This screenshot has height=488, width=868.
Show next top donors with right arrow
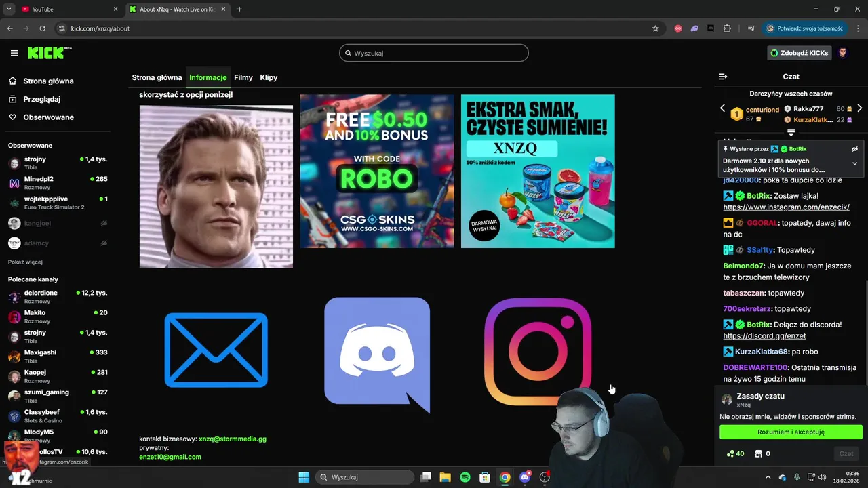(860, 108)
